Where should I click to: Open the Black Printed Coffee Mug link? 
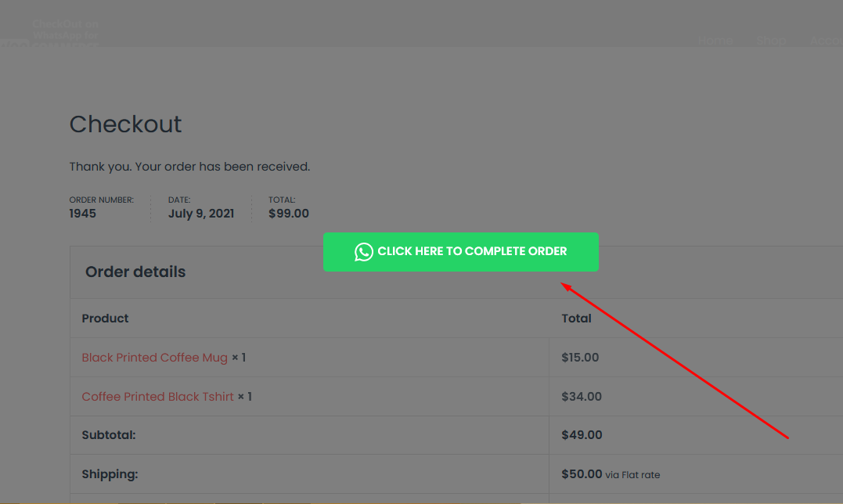pos(155,358)
